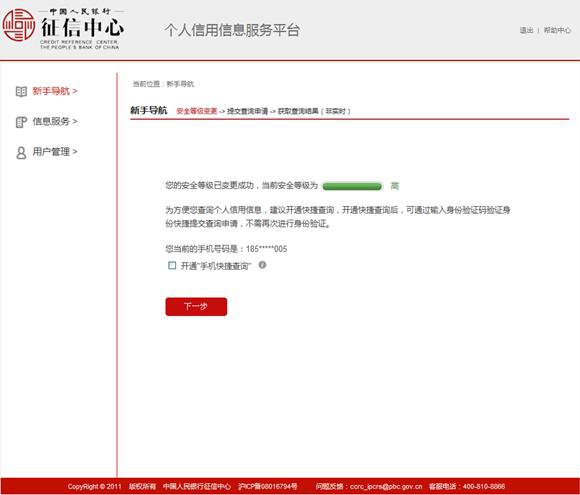Screen dimensions: 580x495
Task: Click the 客服电话 number in footer
Action: point(484,486)
